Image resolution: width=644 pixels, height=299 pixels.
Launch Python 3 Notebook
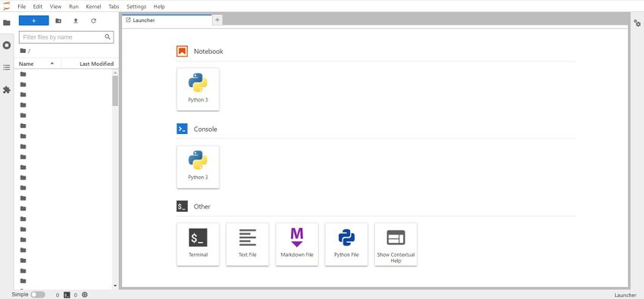coord(198,89)
